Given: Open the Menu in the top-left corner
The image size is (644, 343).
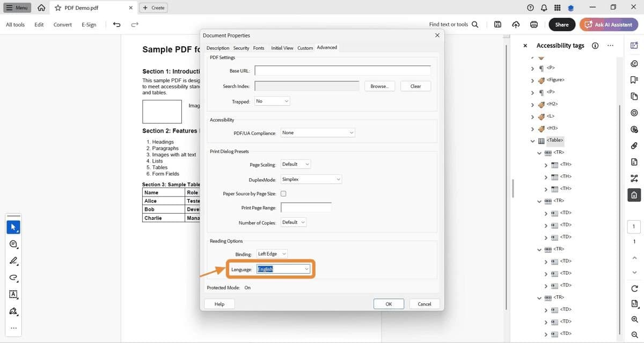Looking at the screenshot, I should [16, 8].
